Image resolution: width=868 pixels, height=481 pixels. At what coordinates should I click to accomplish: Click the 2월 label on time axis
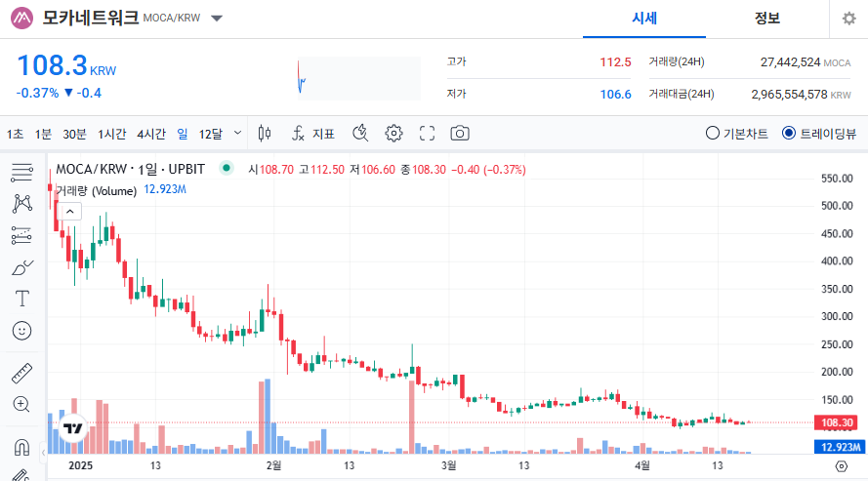[273, 465]
